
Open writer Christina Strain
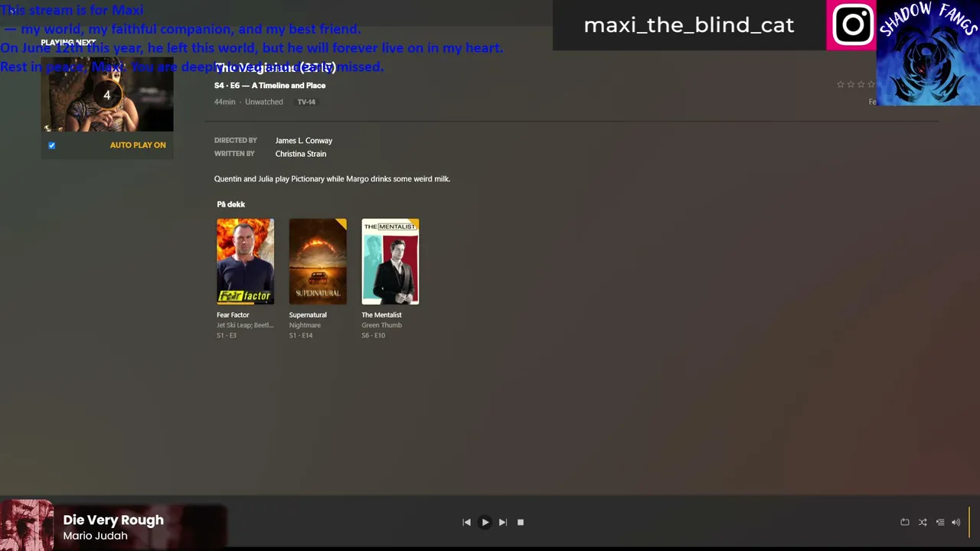pos(301,154)
